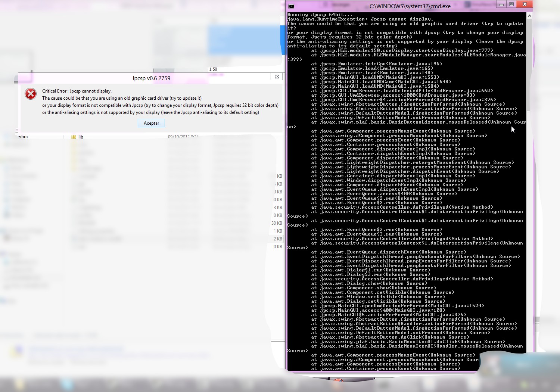
Task: Click the 'Critical Error : Jpcsp cannot display.' message
Action: pyautogui.click(x=77, y=91)
